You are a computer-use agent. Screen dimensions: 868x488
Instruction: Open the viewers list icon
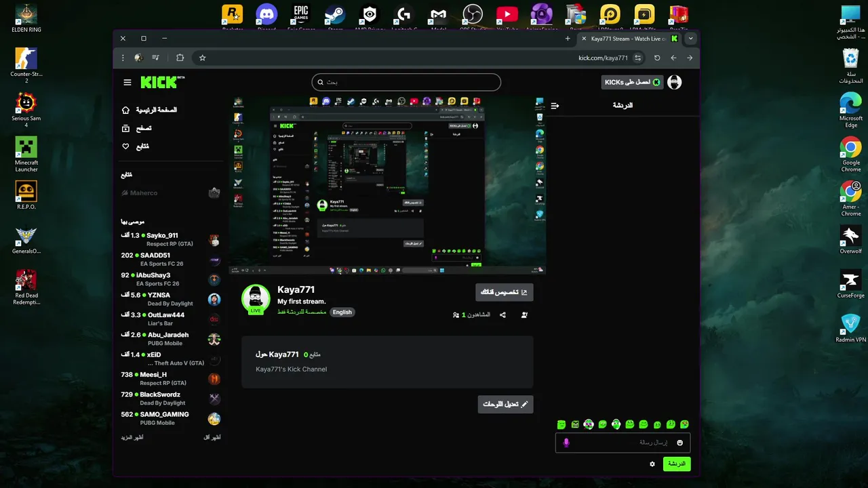tap(456, 315)
